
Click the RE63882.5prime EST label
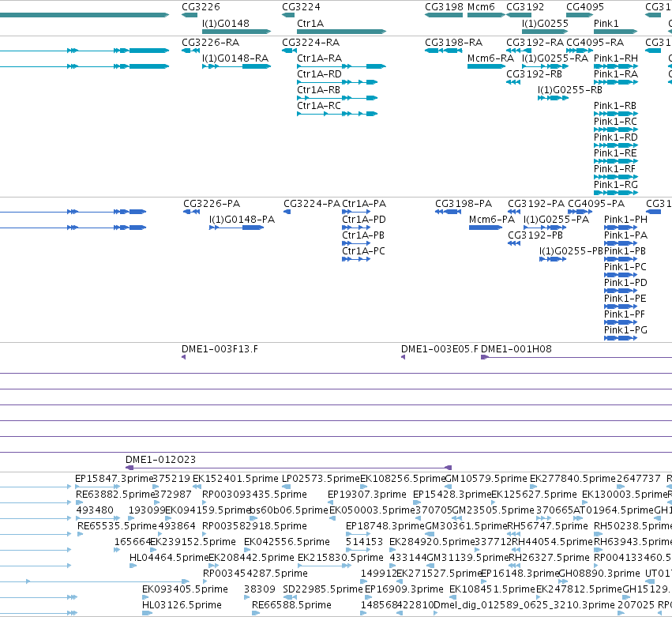coord(115,495)
